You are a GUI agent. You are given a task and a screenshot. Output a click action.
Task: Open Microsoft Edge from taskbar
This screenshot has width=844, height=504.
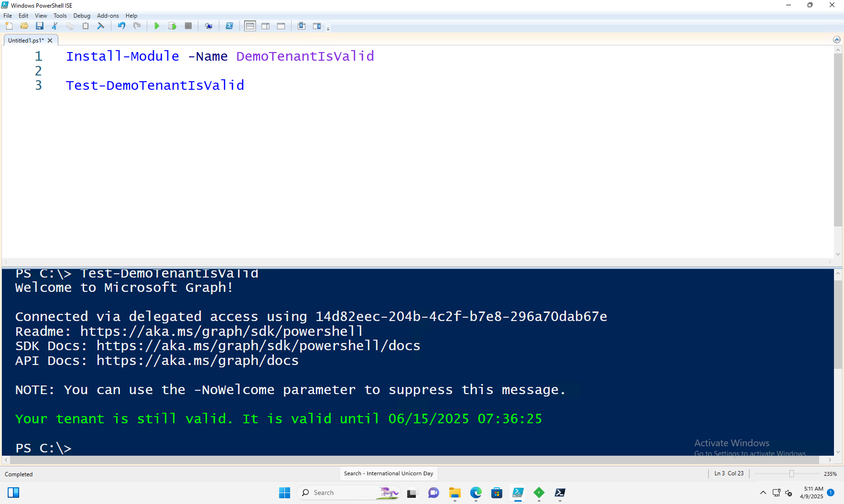[x=476, y=493]
